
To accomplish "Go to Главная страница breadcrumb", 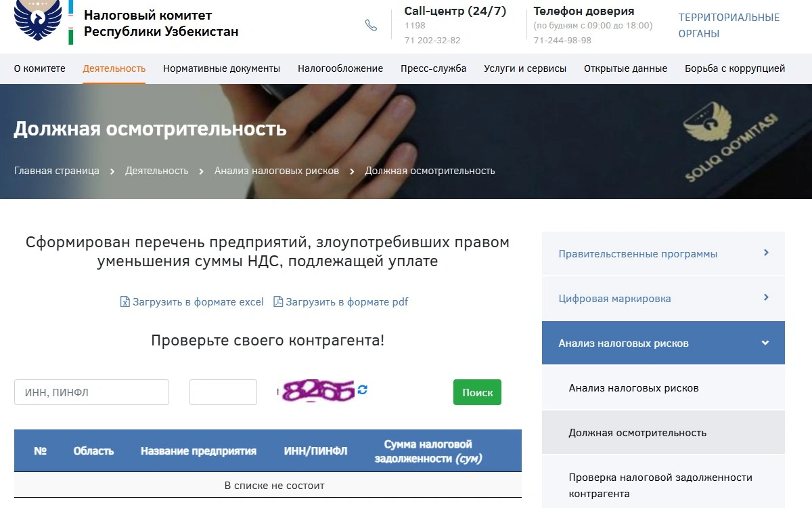I will click(x=57, y=171).
